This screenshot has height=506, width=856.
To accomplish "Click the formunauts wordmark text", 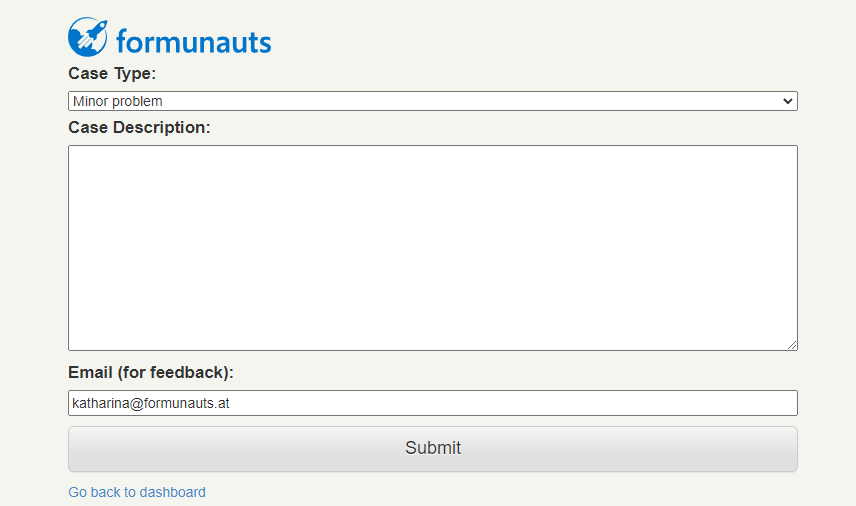I will tap(193, 41).
